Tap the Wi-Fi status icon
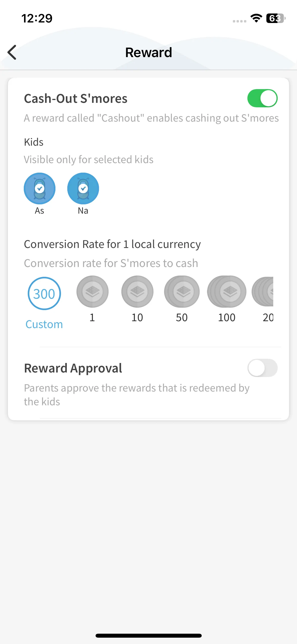 pyautogui.click(x=256, y=18)
